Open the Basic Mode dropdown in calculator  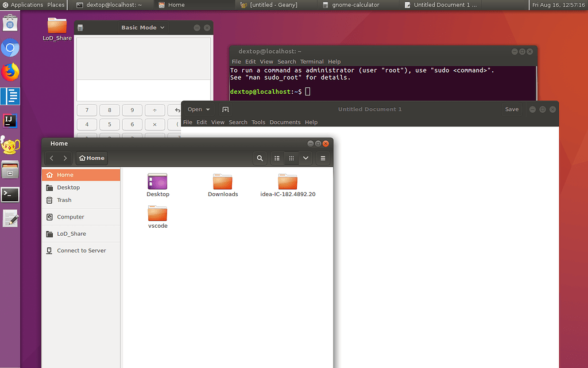142,27
